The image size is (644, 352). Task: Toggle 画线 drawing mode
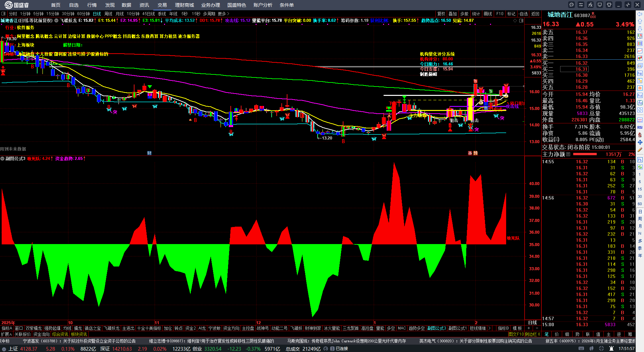488,14
